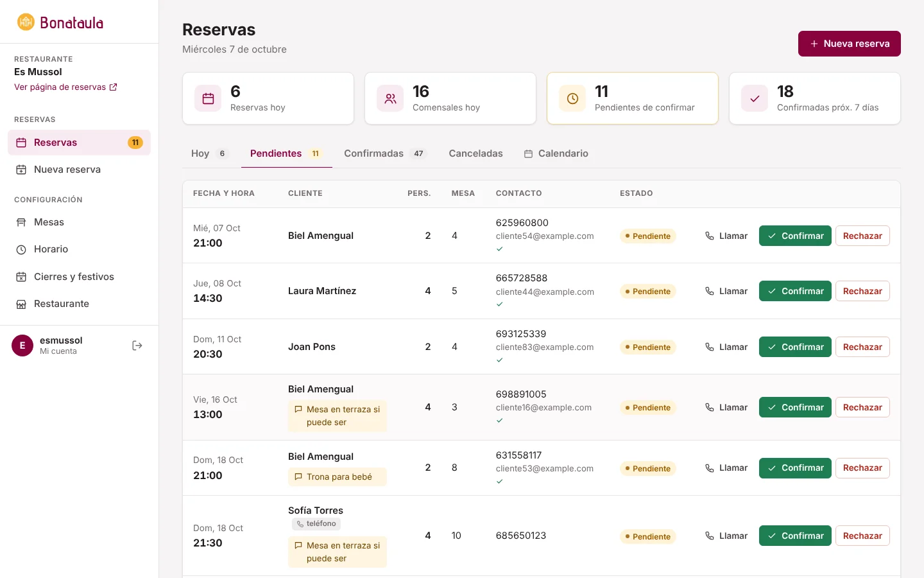This screenshot has width=924, height=578.
Task: Click the Trona para bebé note text
Action: click(x=339, y=477)
